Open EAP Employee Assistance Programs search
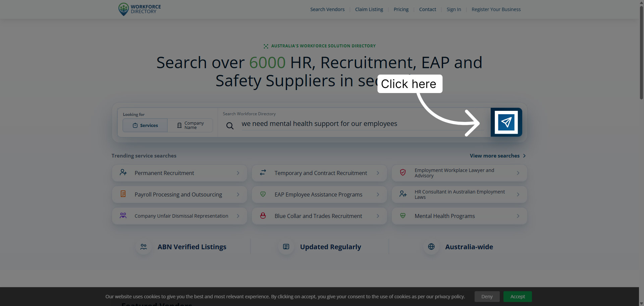 [x=319, y=194]
